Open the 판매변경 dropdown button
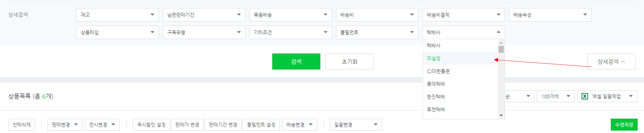This screenshot has height=133, width=644. pos(65,124)
